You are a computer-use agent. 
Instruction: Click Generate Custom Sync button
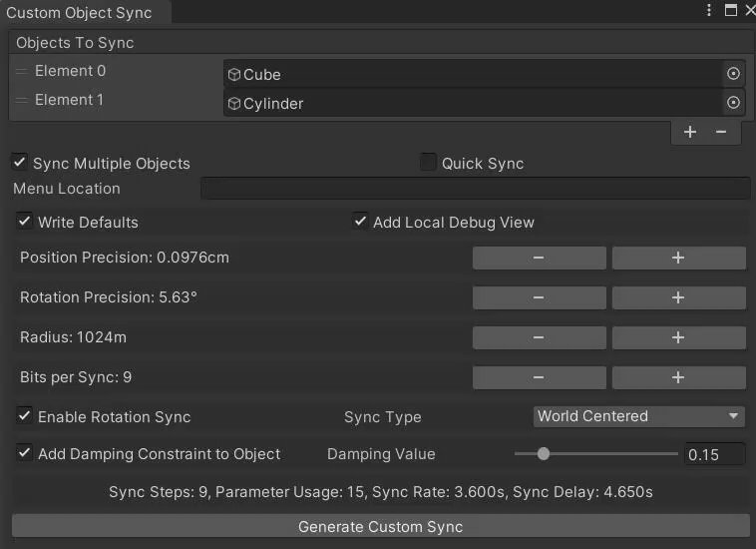pyautogui.click(x=380, y=526)
